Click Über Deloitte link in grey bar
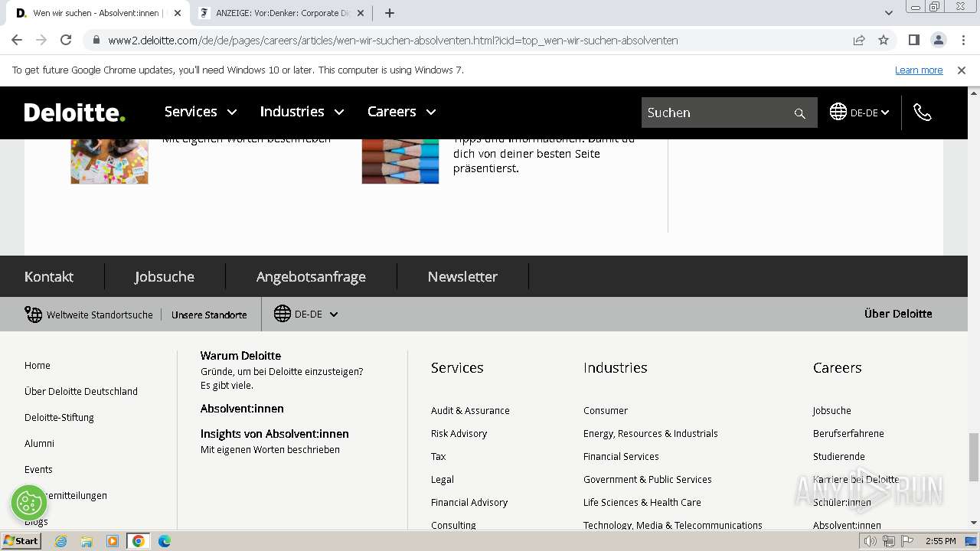Image resolution: width=980 pixels, height=551 pixels. (898, 314)
